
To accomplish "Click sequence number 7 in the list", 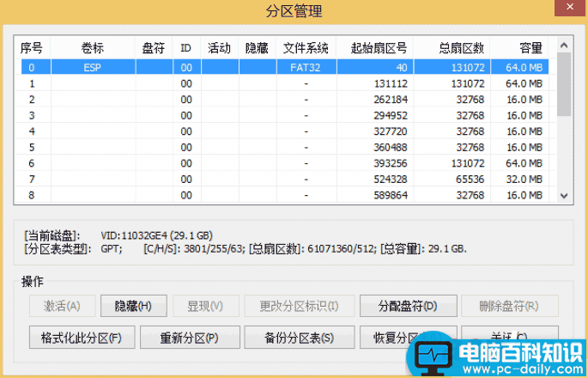I will 32,180.
